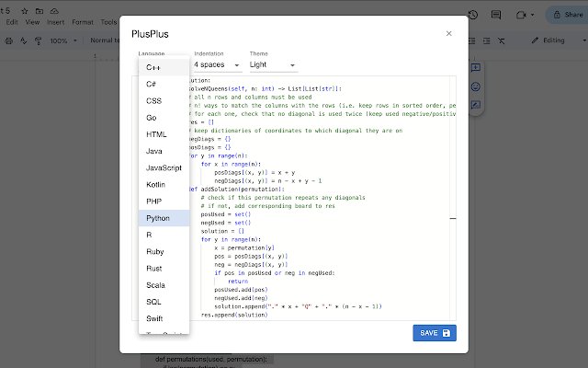Screen dimensions: 588x368
Task: Open the Normal text style dropdown
Action: click(105, 40)
